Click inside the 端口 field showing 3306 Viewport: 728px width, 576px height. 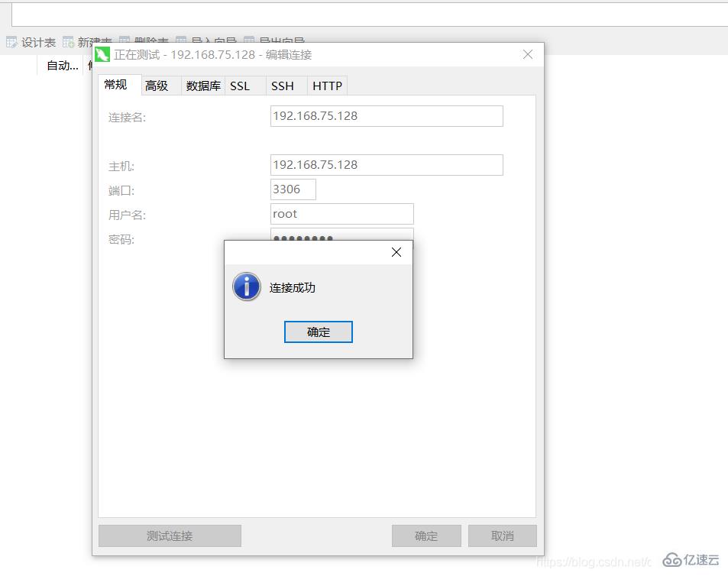point(292,189)
